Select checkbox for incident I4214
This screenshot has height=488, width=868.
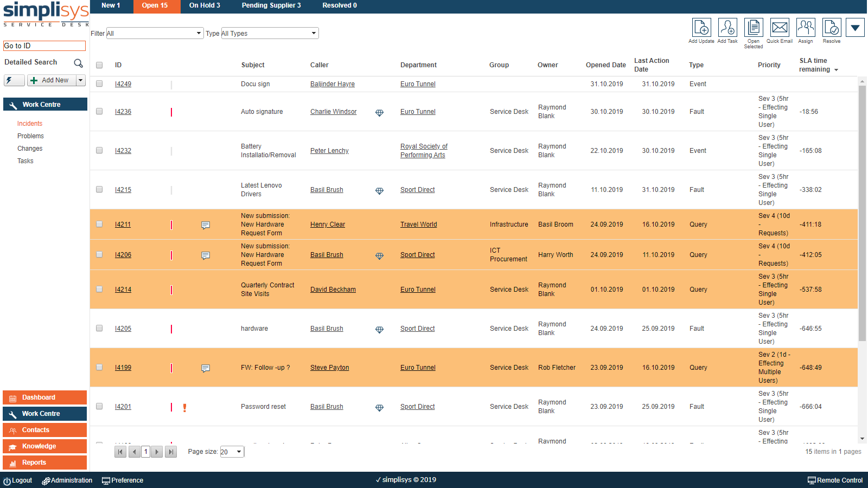[x=99, y=289]
